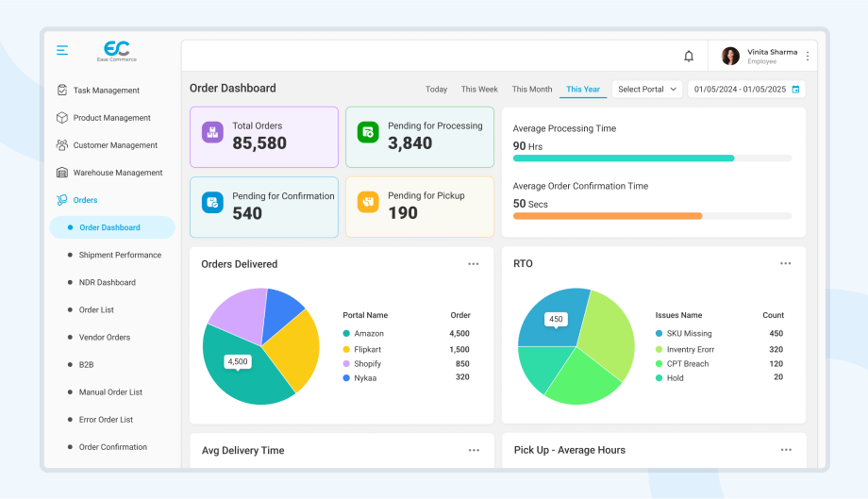Open Error Order List

point(106,420)
